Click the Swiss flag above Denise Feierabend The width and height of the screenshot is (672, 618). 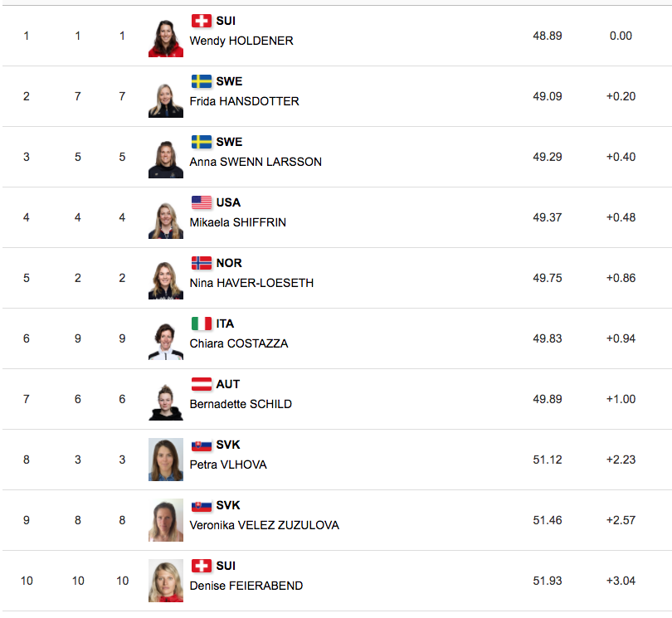point(202,566)
